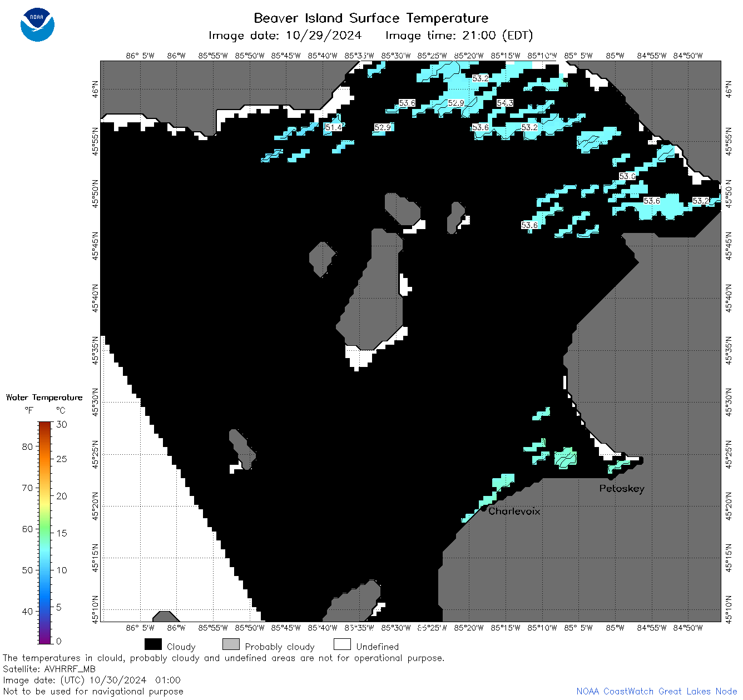Click the °C unit label on scale

(61, 410)
